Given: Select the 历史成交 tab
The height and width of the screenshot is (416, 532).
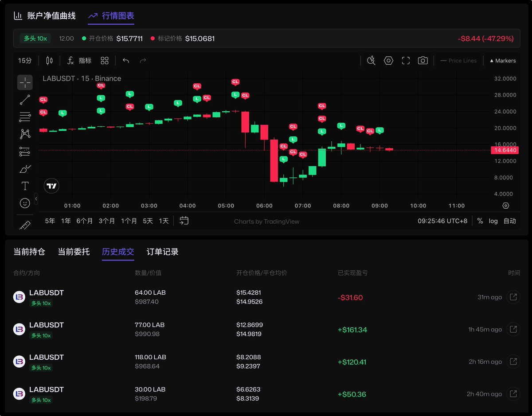Looking at the screenshot, I should click(118, 252).
